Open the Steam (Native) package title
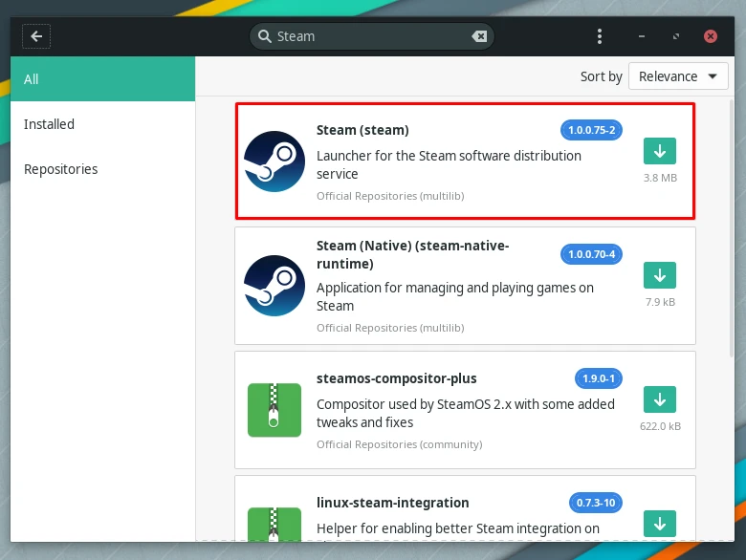746x560 pixels. click(412, 254)
